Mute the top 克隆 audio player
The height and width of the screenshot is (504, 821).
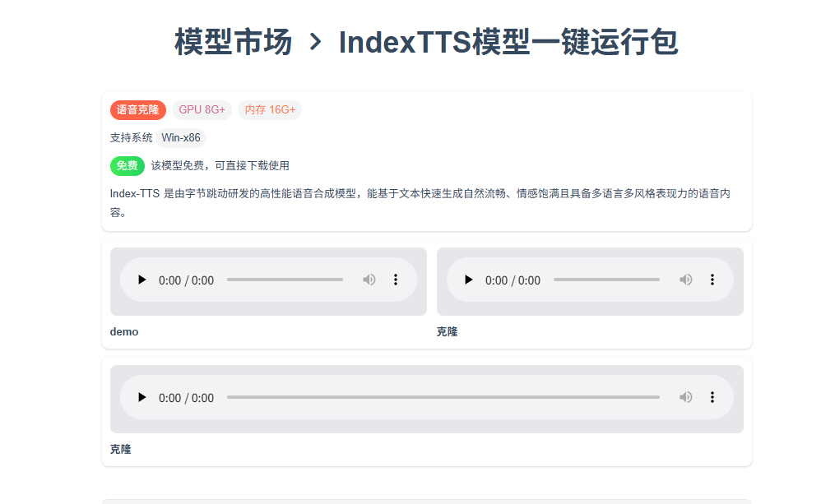[x=686, y=280]
